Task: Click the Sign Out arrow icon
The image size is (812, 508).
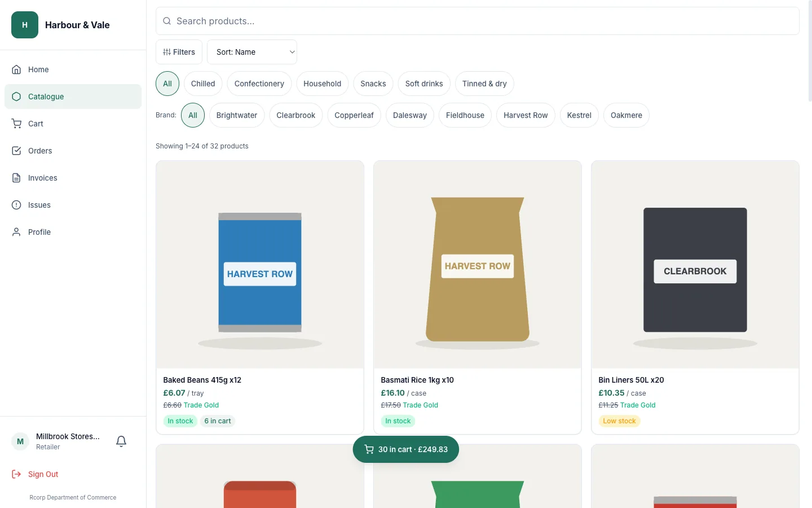Action: [16, 474]
